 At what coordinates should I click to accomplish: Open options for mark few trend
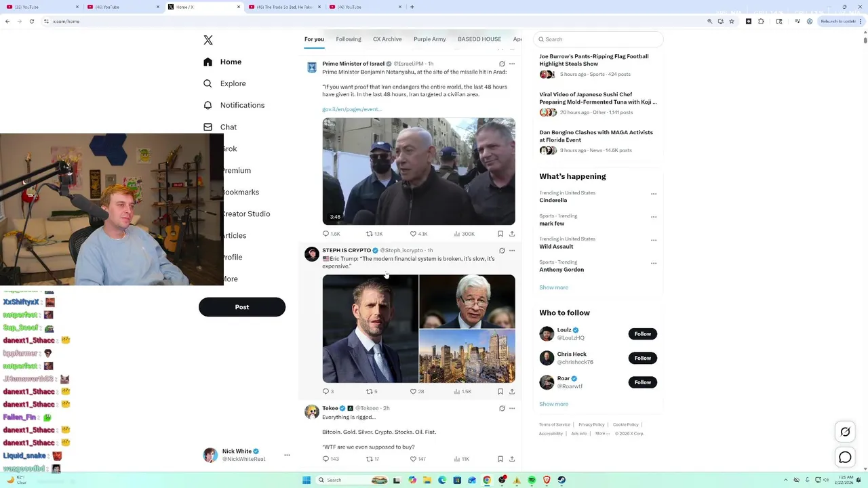[x=654, y=217]
